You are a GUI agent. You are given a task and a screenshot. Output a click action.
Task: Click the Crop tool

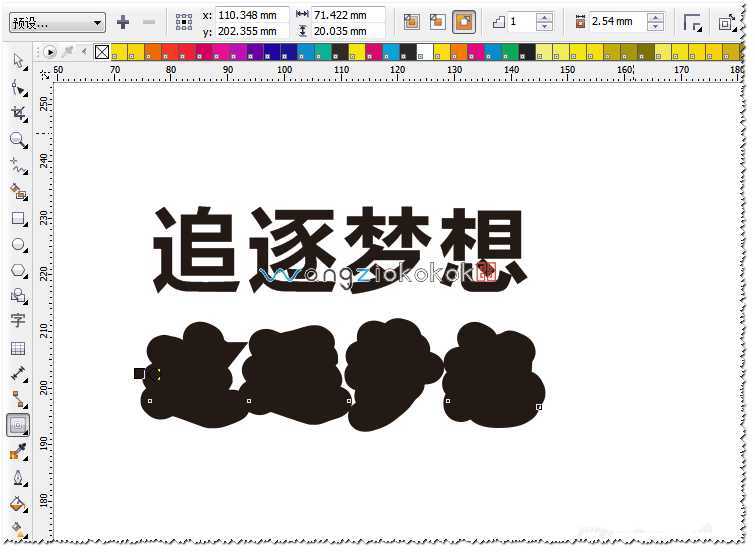18,114
